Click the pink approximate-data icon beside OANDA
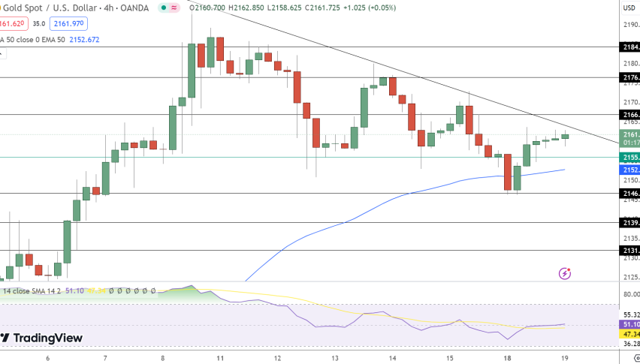Image resolution: width=640 pixels, height=364 pixels. [x=175, y=8]
